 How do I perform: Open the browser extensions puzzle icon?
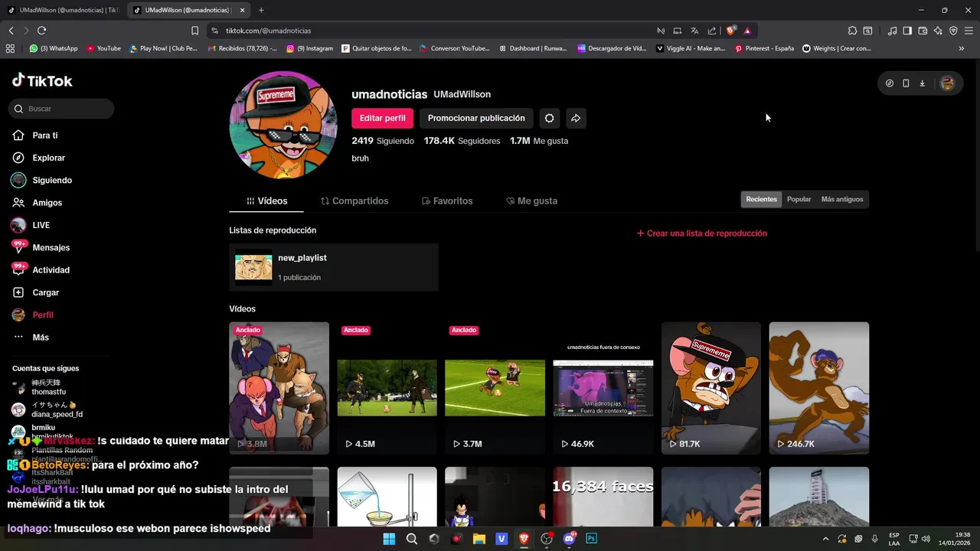pyautogui.click(x=852, y=31)
